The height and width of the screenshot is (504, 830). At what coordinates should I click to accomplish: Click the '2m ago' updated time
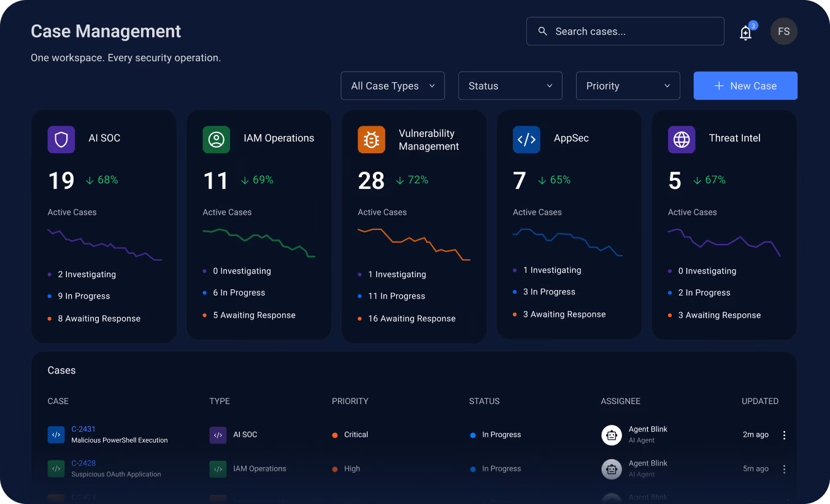pyautogui.click(x=756, y=435)
